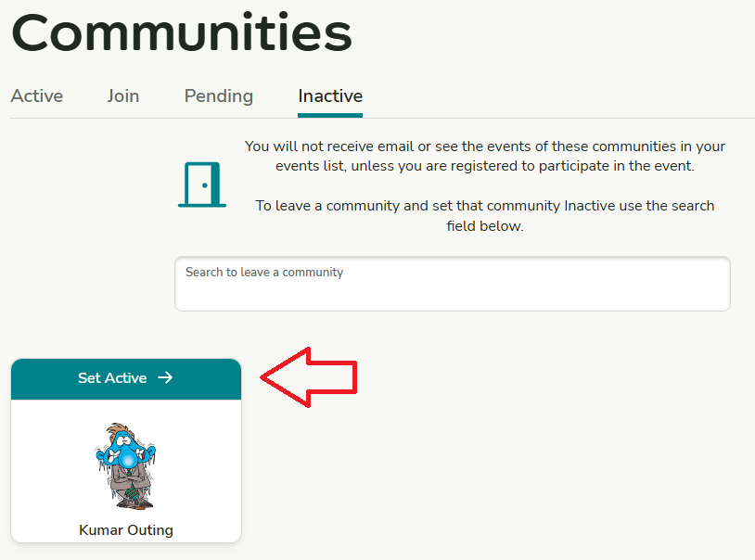
Task: Click the teal underline beneath Inactive tab
Action: pos(330,116)
